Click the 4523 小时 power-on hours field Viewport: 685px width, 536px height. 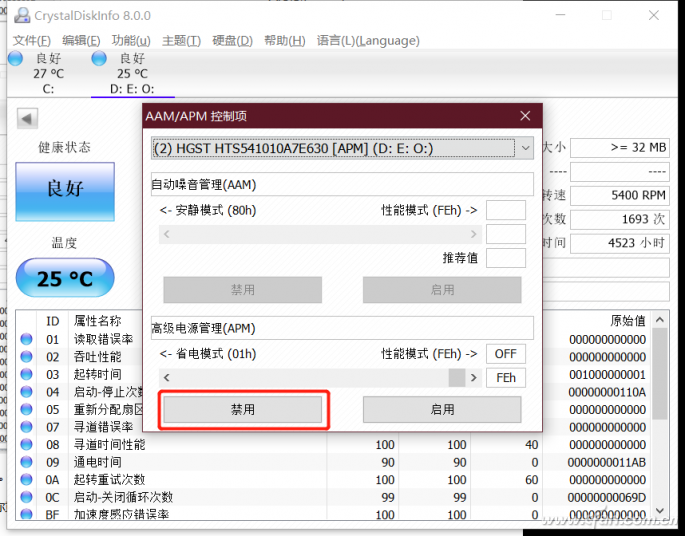[x=619, y=243]
